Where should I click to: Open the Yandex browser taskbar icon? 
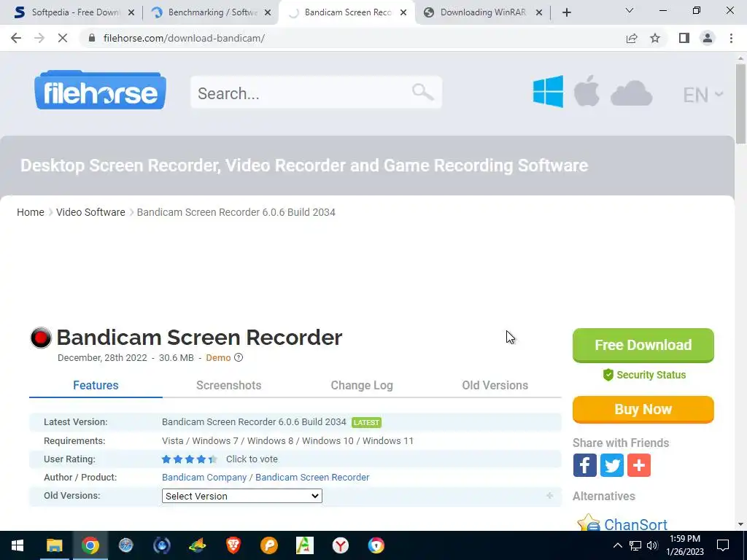(x=340, y=545)
